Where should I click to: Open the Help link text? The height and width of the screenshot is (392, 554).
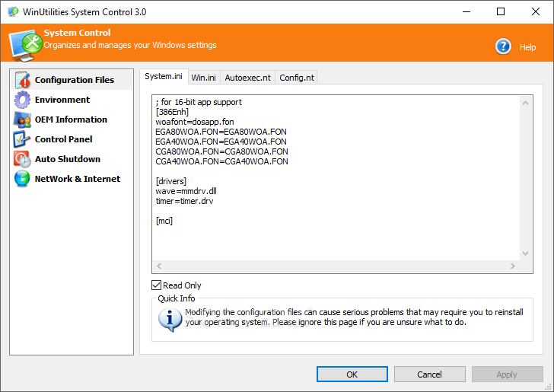coord(527,47)
